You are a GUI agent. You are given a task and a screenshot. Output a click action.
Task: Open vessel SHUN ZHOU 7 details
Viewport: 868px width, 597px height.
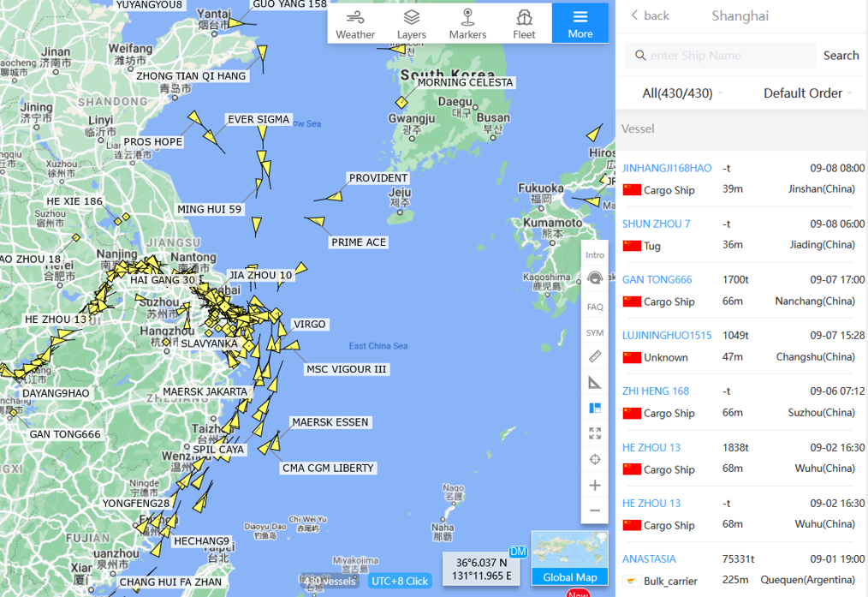(x=656, y=224)
